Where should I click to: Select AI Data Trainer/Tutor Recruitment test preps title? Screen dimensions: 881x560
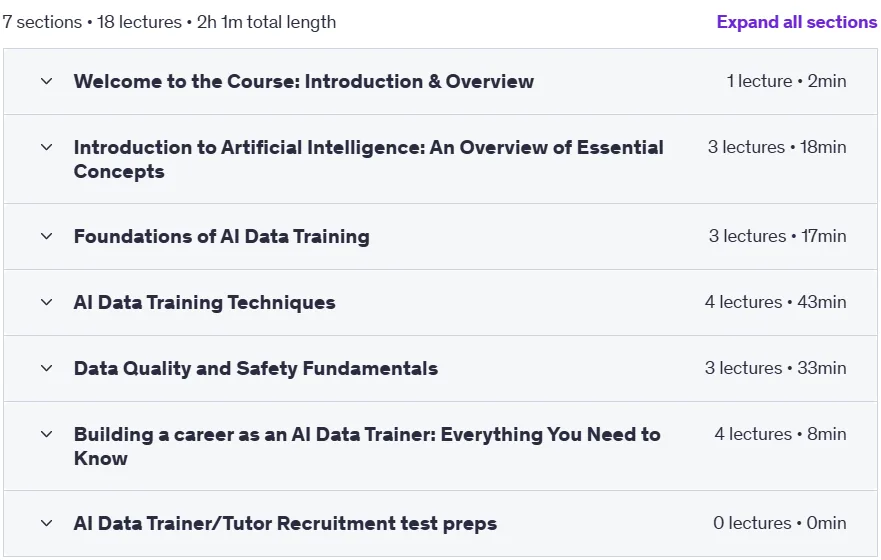(x=285, y=523)
